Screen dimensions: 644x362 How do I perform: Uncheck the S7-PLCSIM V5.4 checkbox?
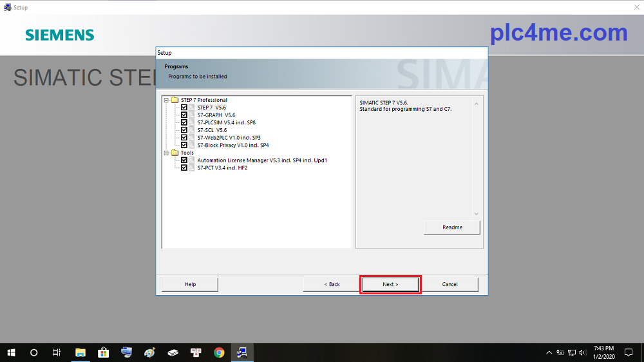[184, 122]
